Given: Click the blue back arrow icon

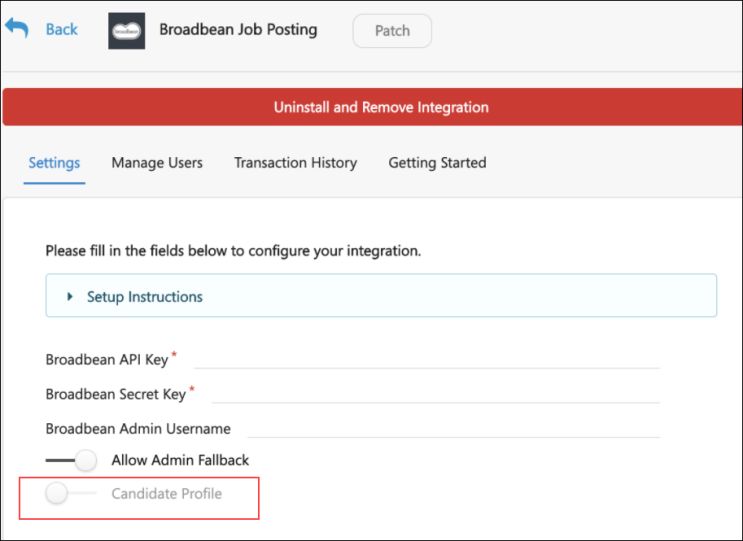Looking at the screenshot, I should point(17,28).
